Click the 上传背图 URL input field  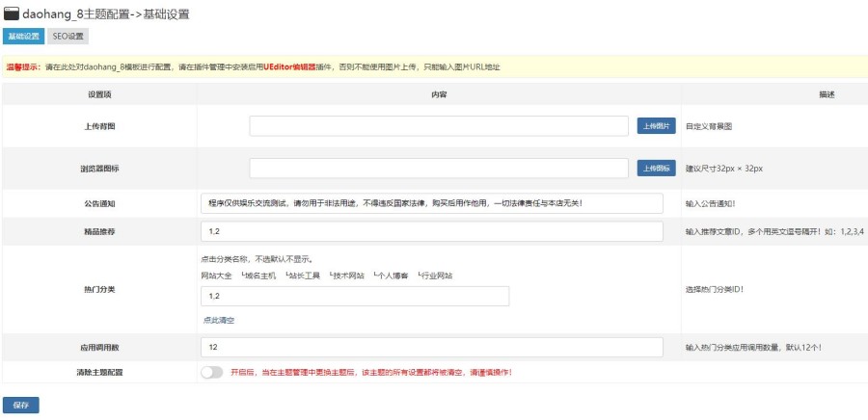point(439,126)
